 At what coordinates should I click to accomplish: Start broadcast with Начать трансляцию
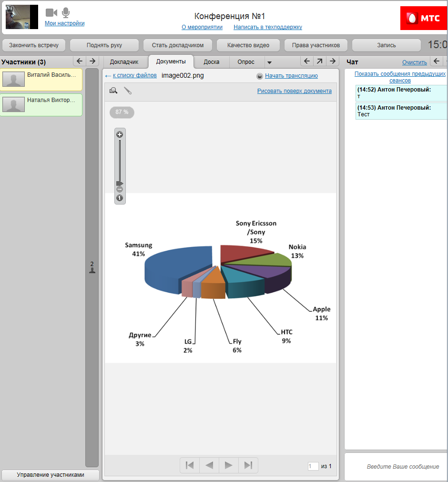pyautogui.click(x=291, y=76)
